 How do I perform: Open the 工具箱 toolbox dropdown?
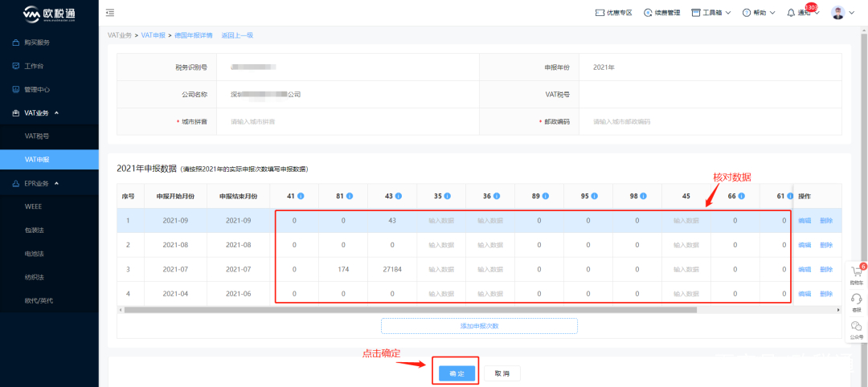(x=711, y=13)
